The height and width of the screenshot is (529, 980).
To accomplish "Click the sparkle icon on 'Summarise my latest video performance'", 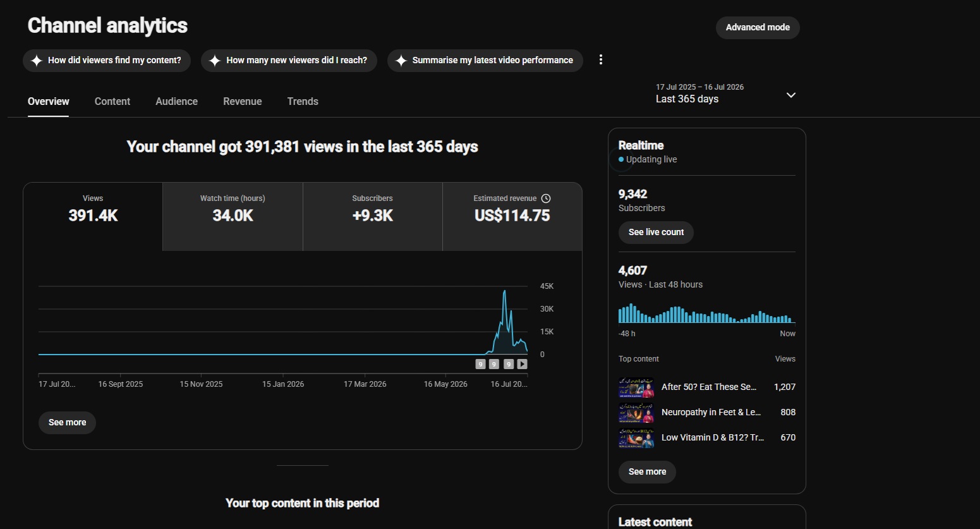I will pos(401,61).
